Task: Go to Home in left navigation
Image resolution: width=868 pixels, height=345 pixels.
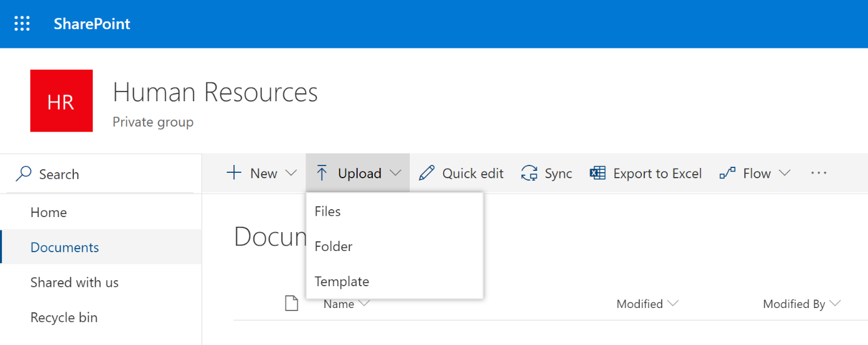Action: [48, 212]
